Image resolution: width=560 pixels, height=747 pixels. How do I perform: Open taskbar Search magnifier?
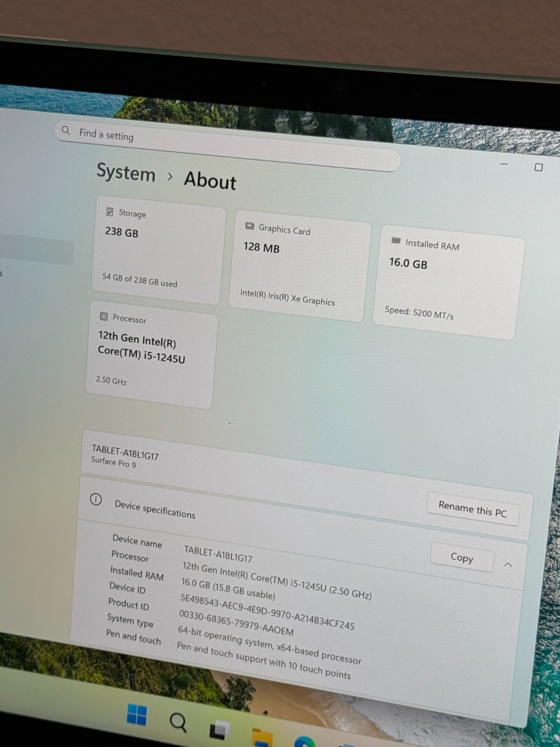pyautogui.click(x=178, y=722)
